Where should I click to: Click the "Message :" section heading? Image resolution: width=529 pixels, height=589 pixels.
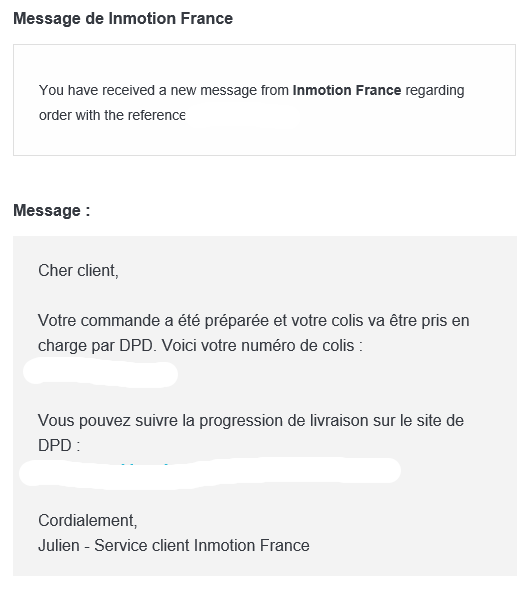point(51,210)
